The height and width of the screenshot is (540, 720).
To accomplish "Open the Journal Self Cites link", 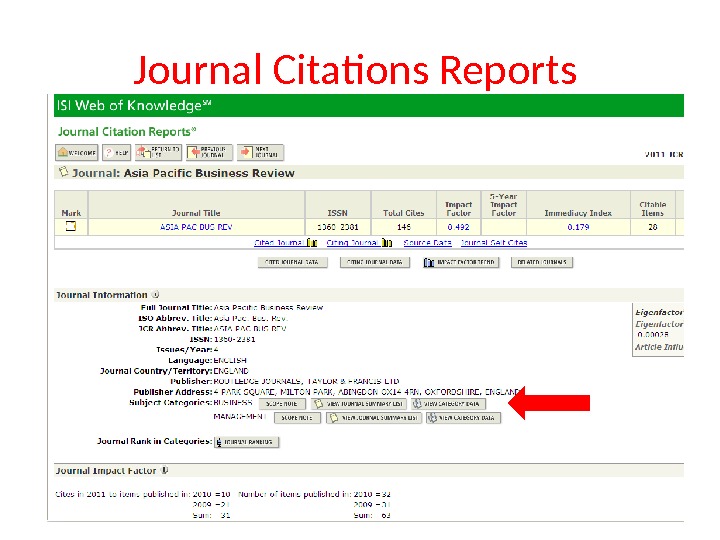I will (494, 242).
